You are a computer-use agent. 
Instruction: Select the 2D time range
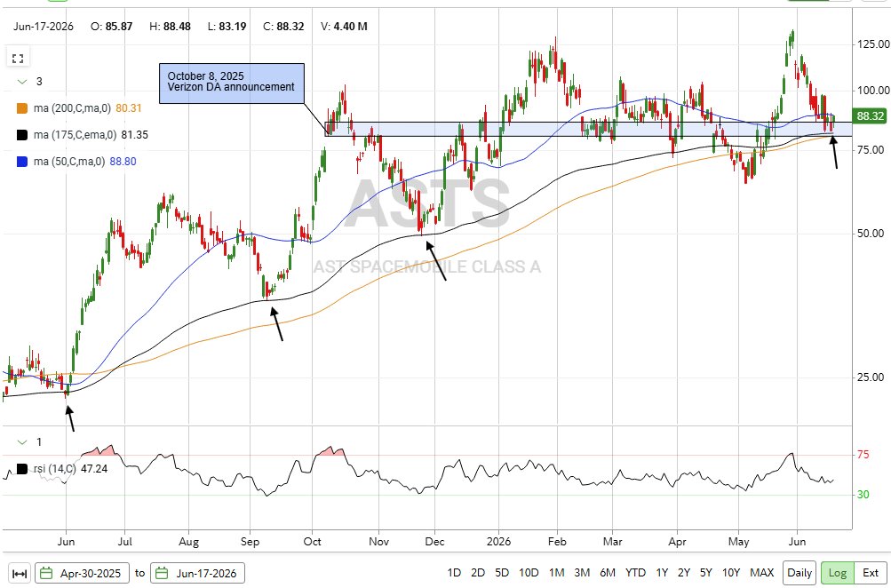[x=478, y=573]
